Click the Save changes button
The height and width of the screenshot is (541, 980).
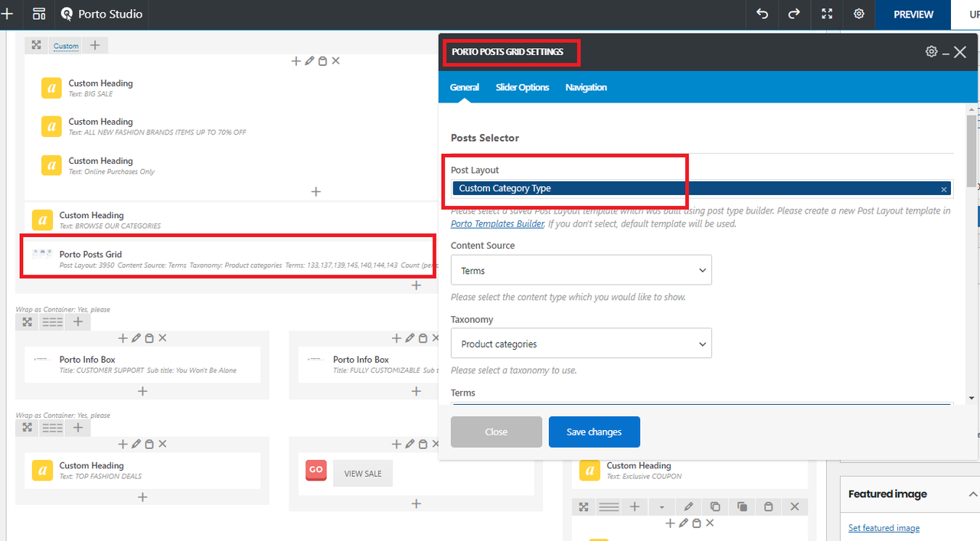point(594,432)
